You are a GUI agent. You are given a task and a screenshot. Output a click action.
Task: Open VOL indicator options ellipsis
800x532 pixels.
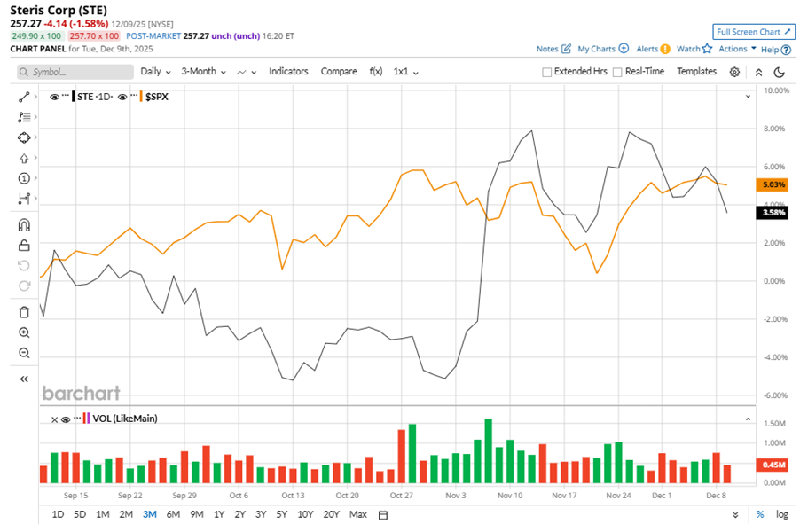77,418
